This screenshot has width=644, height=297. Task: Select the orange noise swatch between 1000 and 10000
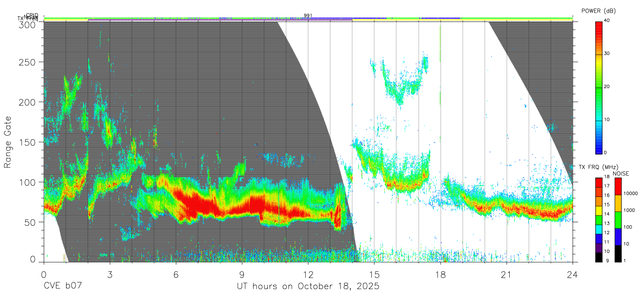tap(618, 203)
